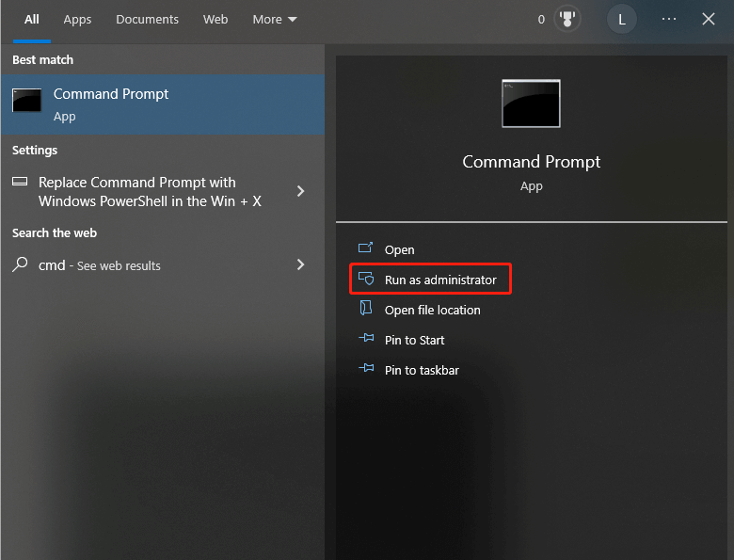
Task: Choose Pin to Start
Action: pos(414,340)
